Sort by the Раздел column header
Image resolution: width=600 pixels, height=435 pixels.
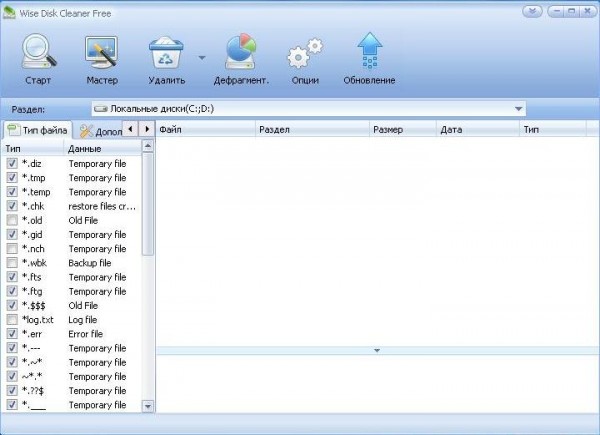pos(312,129)
